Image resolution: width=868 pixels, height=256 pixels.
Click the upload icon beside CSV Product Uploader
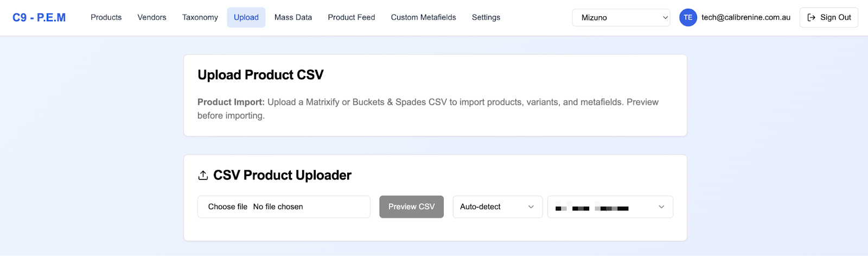[203, 175]
